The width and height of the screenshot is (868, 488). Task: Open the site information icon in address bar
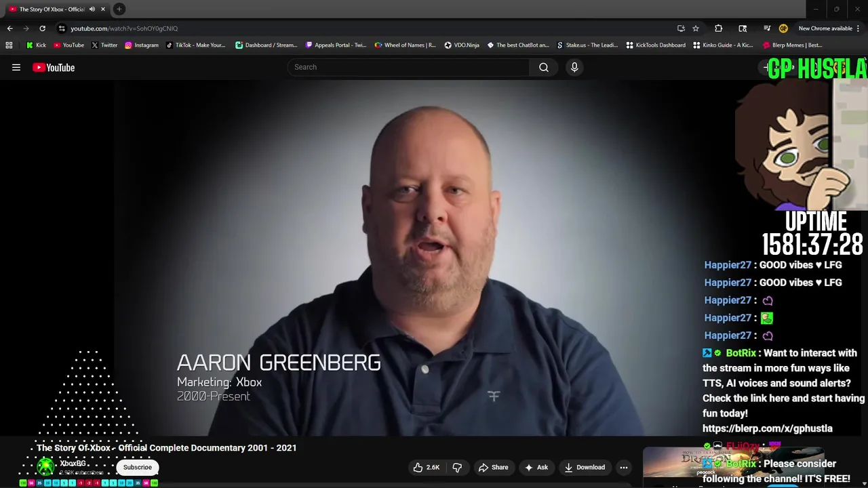(x=62, y=28)
